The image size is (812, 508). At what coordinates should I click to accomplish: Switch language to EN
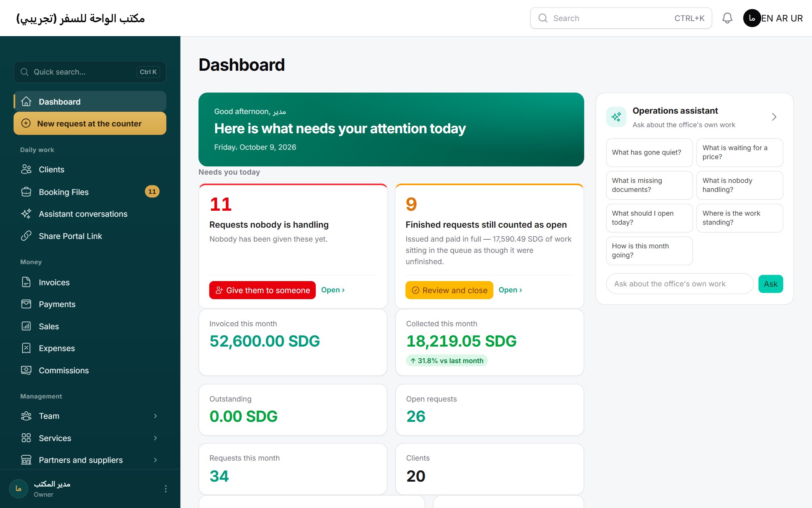(x=767, y=18)
